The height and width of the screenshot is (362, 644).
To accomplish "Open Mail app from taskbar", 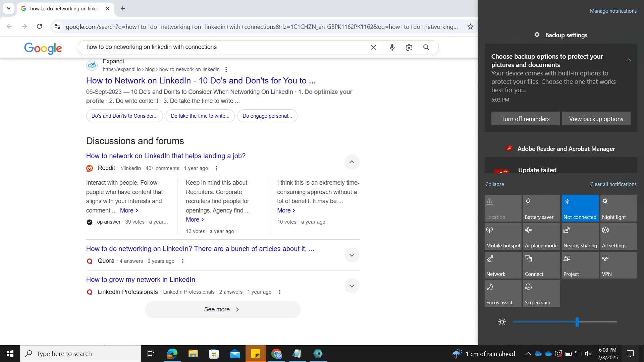I will click(235, 354).
